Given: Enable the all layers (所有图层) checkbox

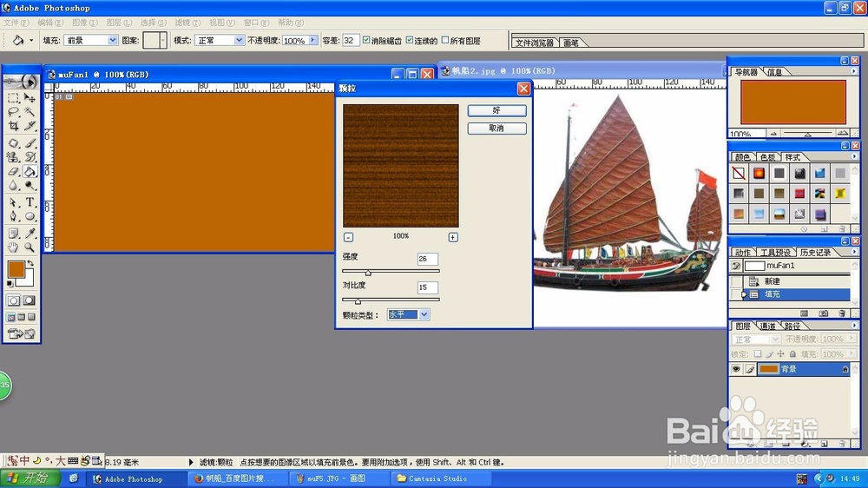Looking at the screenshot, I should click(x=444, y=40).
